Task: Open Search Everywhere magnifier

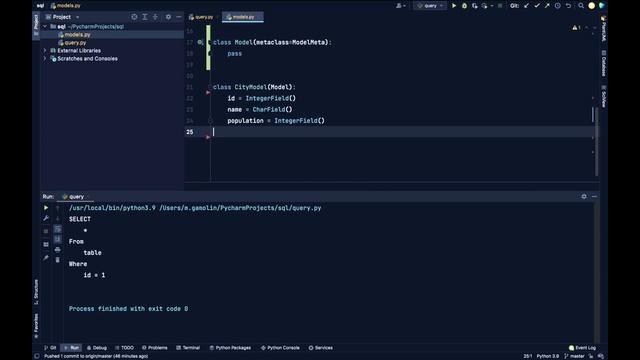Action: [581, 6]
